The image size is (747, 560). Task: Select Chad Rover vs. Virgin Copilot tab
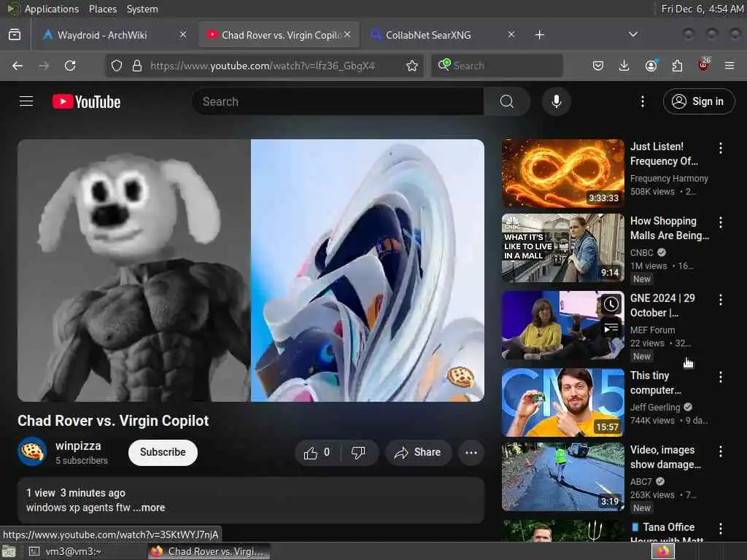[x=279, y=35]
